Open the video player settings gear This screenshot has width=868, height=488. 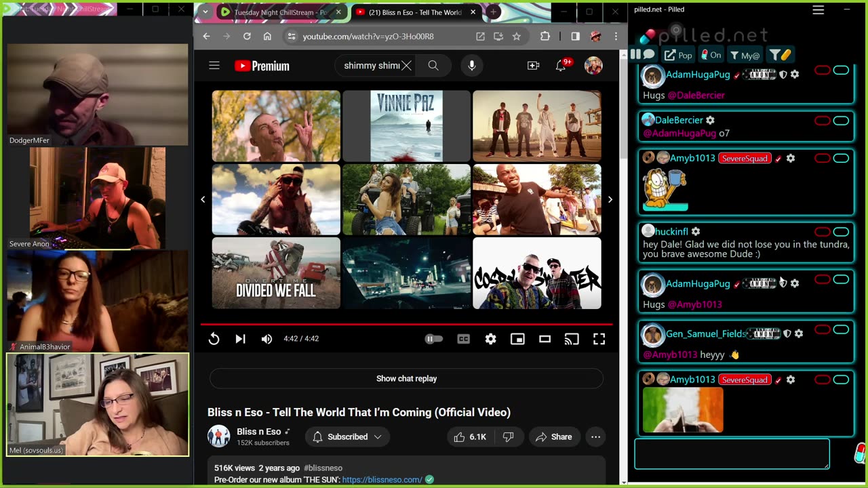pyautogui.click(x=490, y=339)
